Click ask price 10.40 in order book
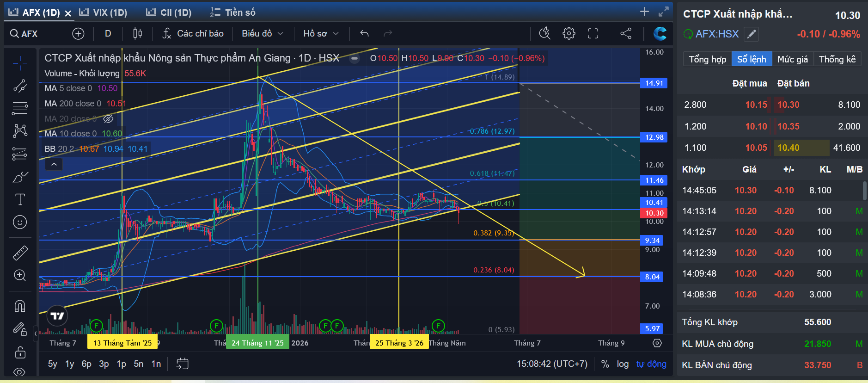 (x=789, y=148)
